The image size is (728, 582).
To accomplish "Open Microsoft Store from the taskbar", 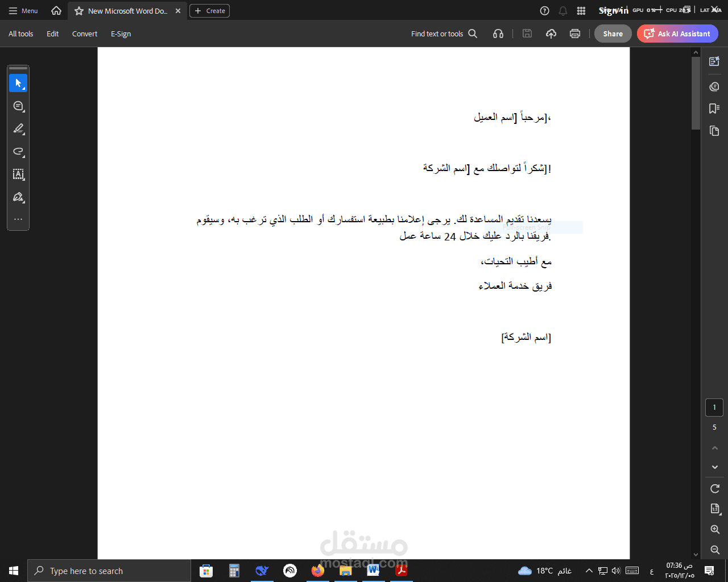I will [x=206, y=571].
